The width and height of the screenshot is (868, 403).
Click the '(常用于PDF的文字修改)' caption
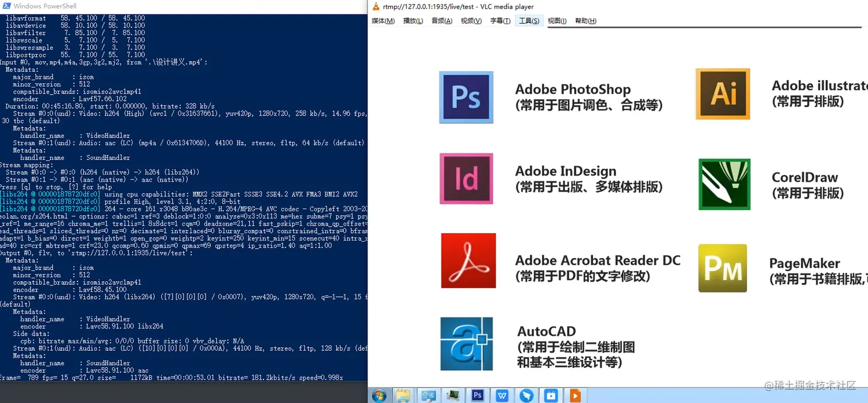tap(583, 276)
